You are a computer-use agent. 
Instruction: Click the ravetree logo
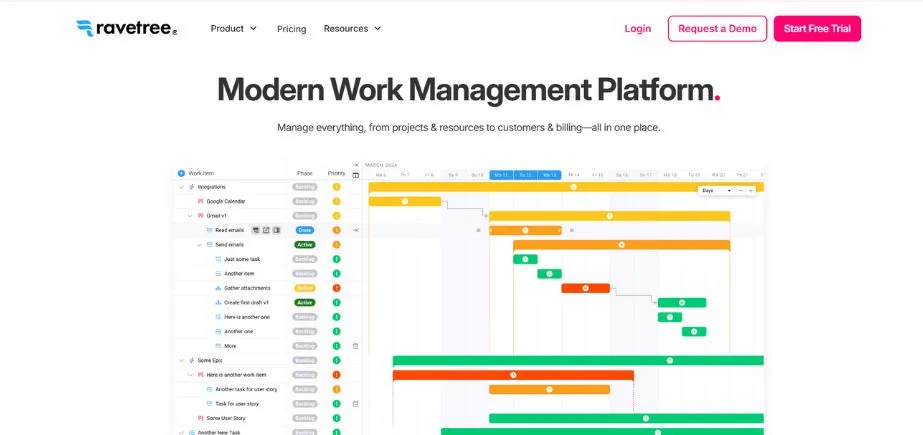(127, 28)
